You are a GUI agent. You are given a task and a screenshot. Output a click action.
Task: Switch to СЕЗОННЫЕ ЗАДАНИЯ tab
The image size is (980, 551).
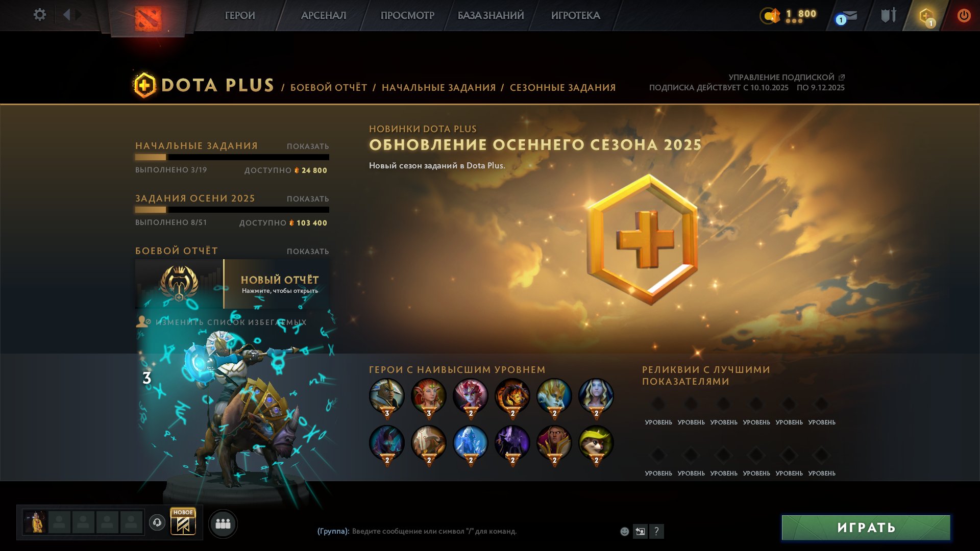point(562,87)
